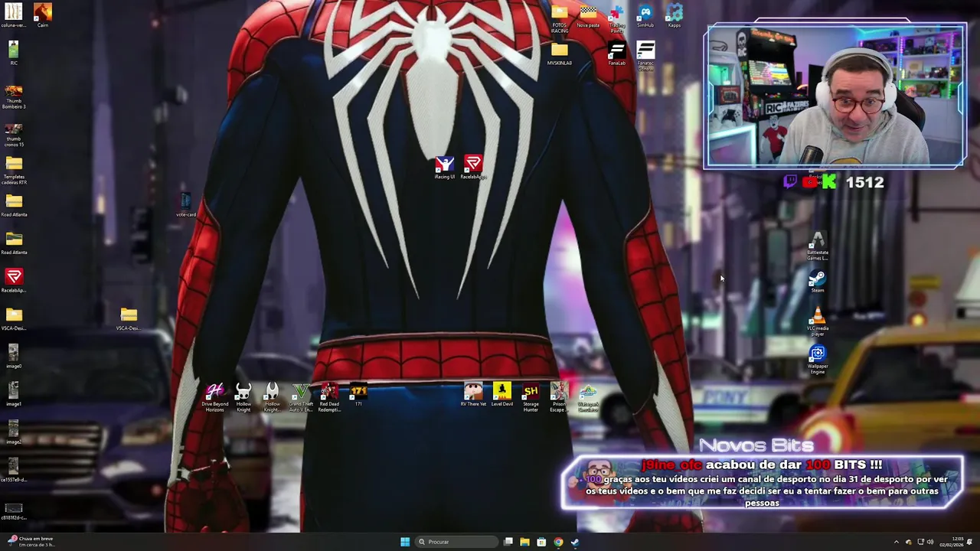Launch Drive Beyond Horizons game
This screenshot has width=980, height=551.
point(214,397)
